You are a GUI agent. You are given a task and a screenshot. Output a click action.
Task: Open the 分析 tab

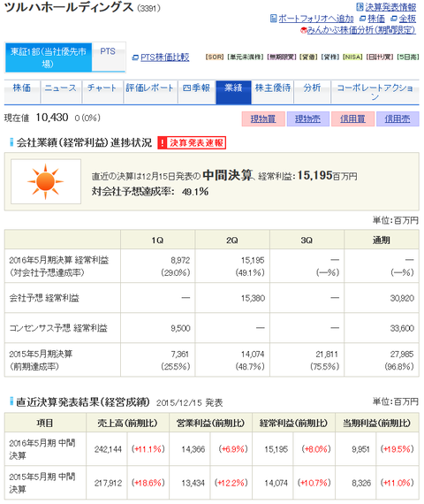click(312, 92)
